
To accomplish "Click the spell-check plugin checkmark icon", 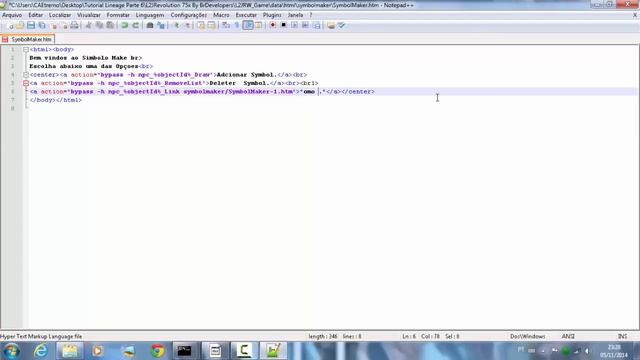I will (x=342, y=25).
